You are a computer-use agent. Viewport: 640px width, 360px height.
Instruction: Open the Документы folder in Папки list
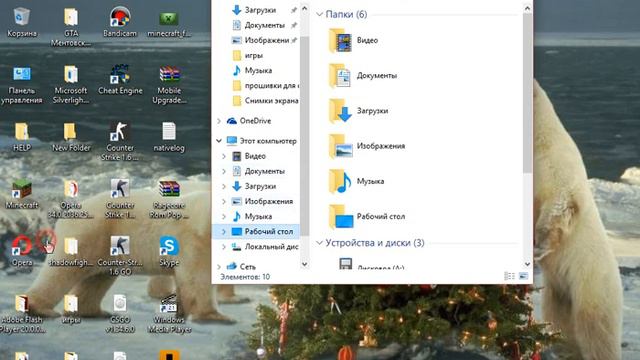click(x=363, y=76)
